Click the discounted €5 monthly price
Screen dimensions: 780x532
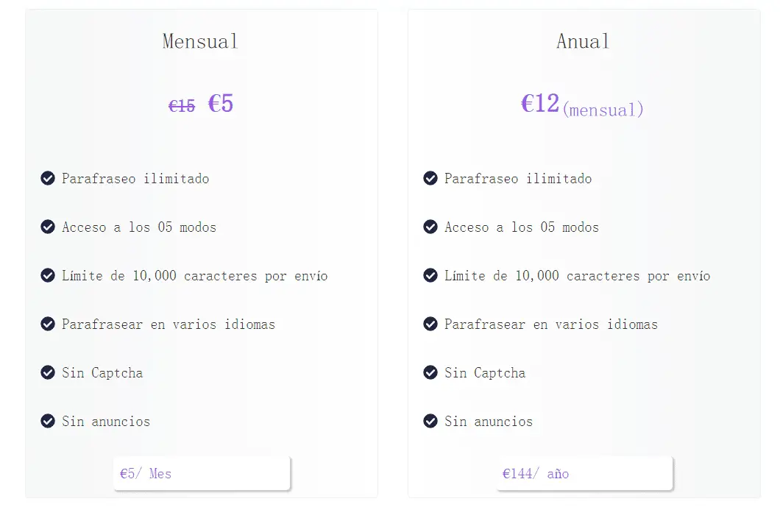[x=220, y=104]
